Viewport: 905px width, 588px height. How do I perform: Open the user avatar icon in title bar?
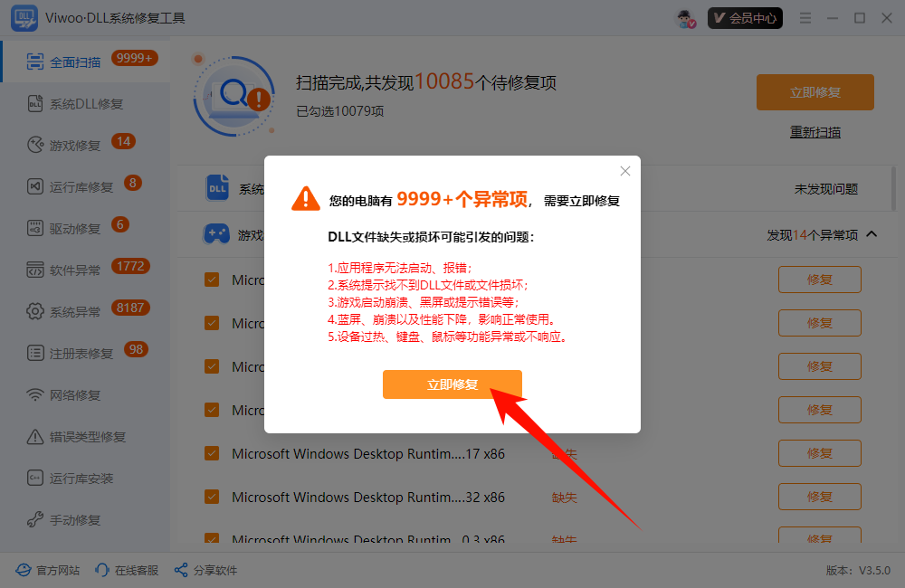tap(686, 18)
